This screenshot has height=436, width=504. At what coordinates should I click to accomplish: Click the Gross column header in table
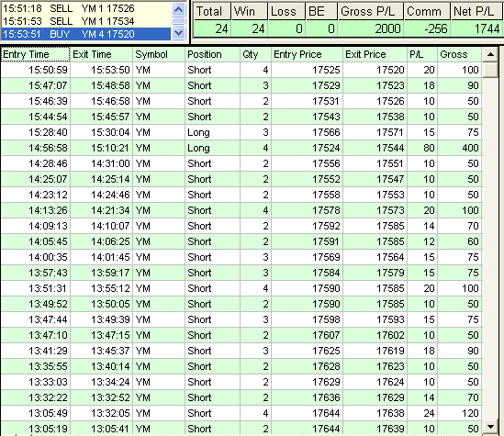pos(460,54)
